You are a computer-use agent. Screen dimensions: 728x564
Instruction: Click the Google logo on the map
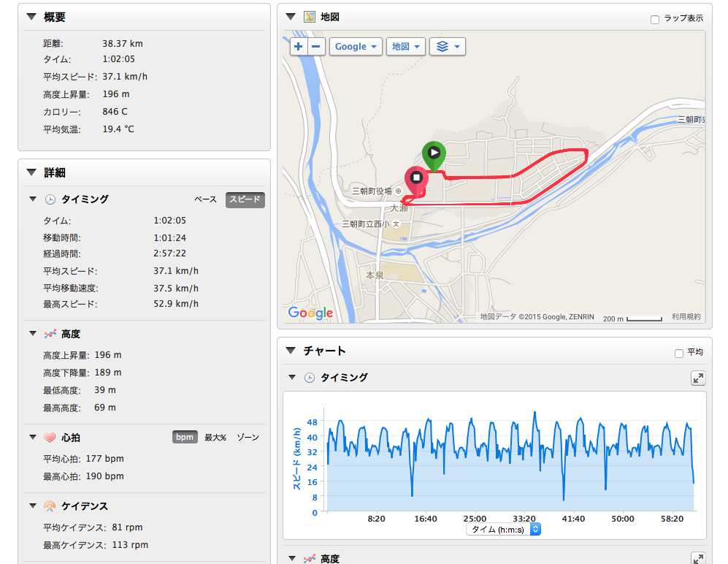[x=310, y=313]
